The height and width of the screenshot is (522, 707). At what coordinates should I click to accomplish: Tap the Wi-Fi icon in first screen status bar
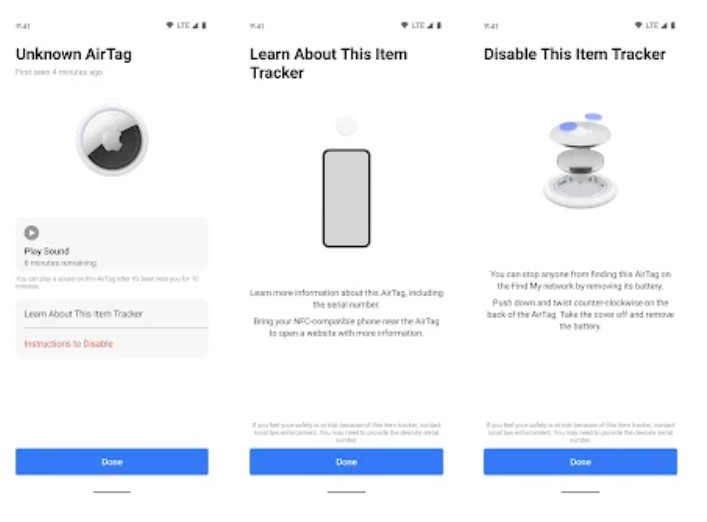[170, 25]
